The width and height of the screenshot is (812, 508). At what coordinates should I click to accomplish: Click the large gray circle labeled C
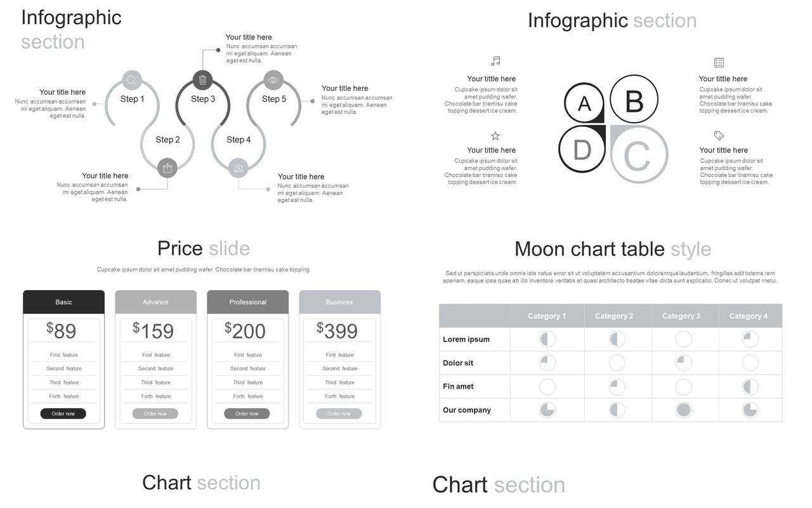(x=639, y=155)
